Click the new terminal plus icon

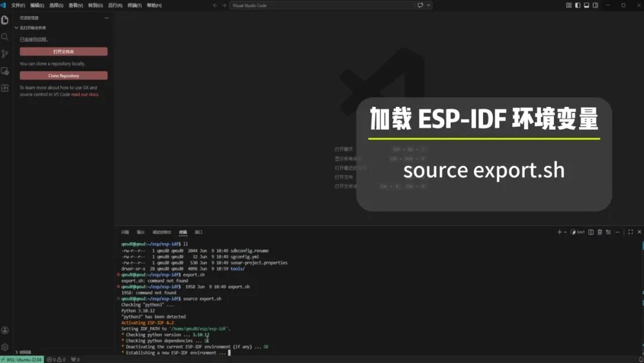pyautogui.click(x=559, y=232)
